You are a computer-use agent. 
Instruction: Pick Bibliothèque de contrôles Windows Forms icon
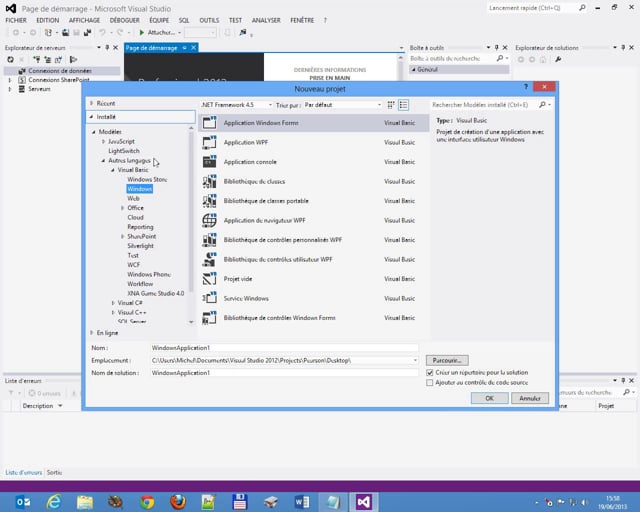209,318
